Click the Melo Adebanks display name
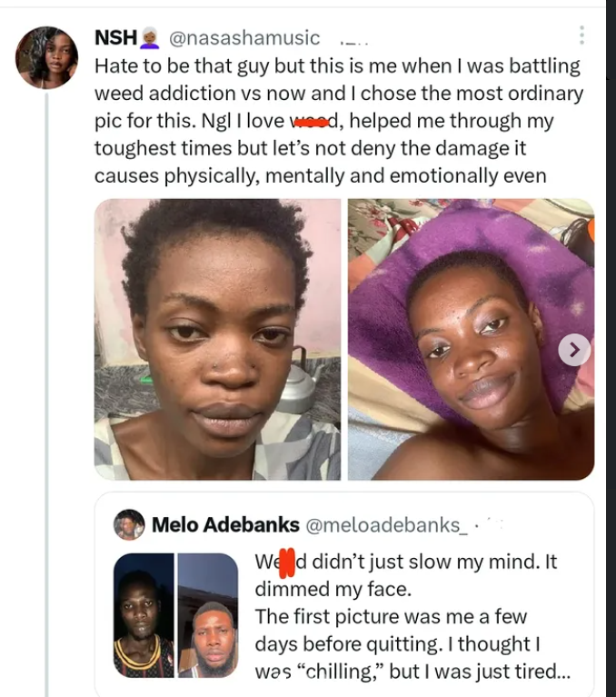 [225, 524]
